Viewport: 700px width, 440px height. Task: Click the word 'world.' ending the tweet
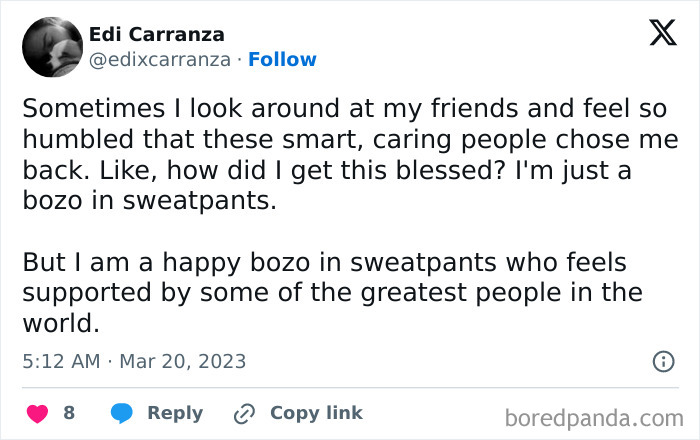tap(61, 323)
